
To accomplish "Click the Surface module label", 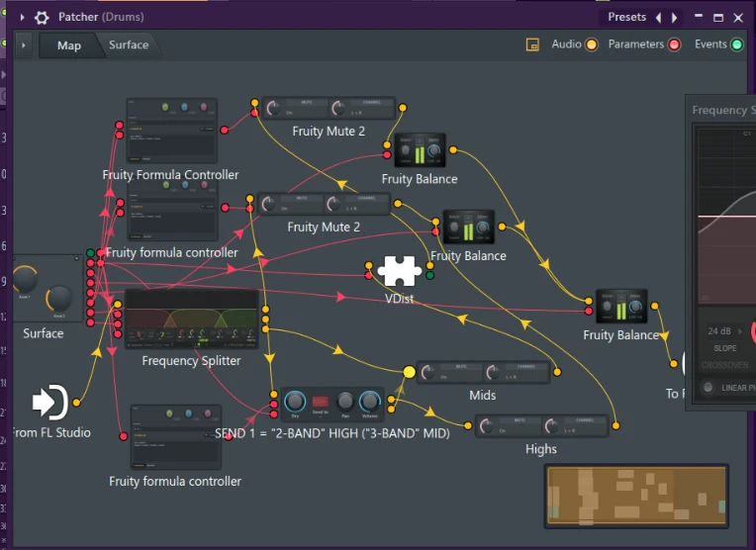I will click(44, 333).
